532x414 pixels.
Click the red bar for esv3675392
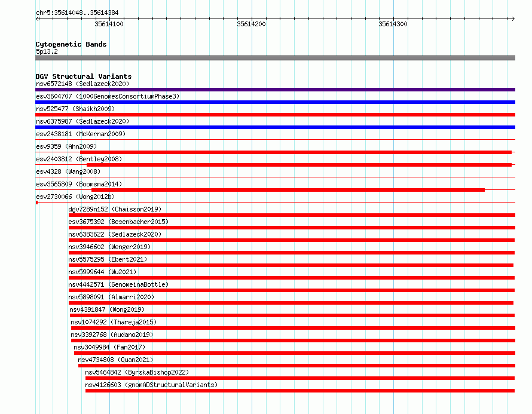292,228
